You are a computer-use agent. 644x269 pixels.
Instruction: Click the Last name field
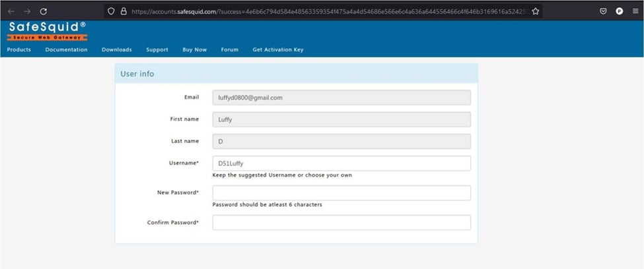(x=341, y=142)
